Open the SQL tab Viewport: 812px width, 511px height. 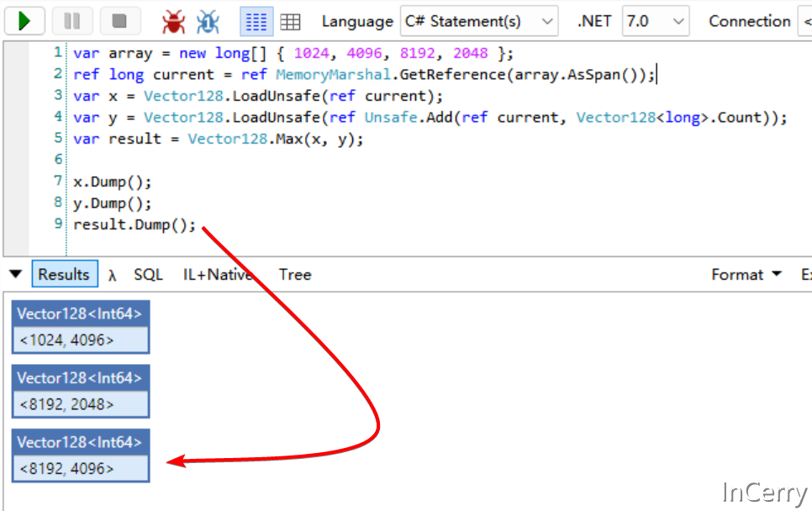(x=149, y=274)
